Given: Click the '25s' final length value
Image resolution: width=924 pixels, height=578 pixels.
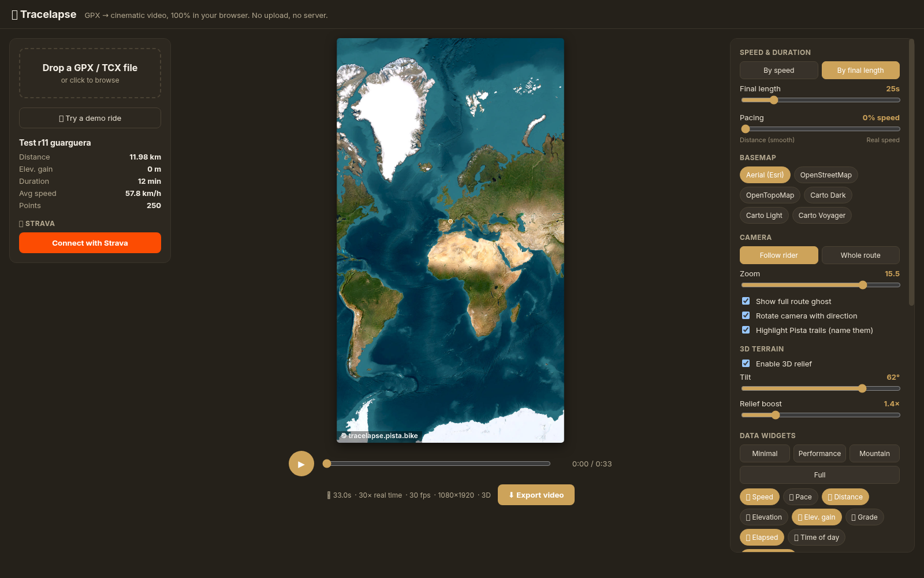Looking at the screenshot, I should pos(893,89).
